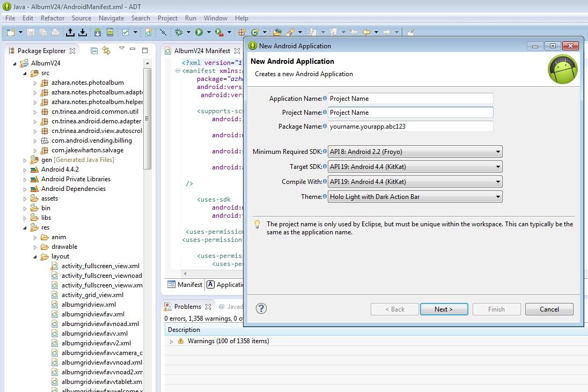
Task: Click Collapse All in Package Explorer
Action: point(94,50)
